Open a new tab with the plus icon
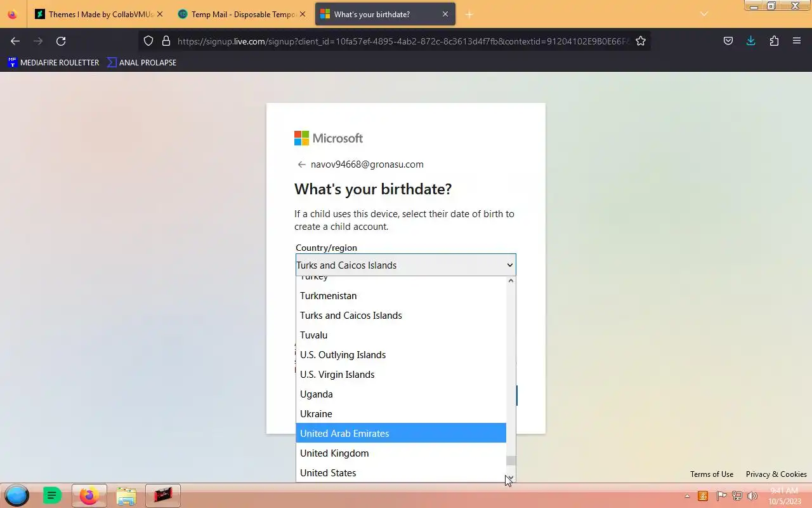 tap(469, 14)
